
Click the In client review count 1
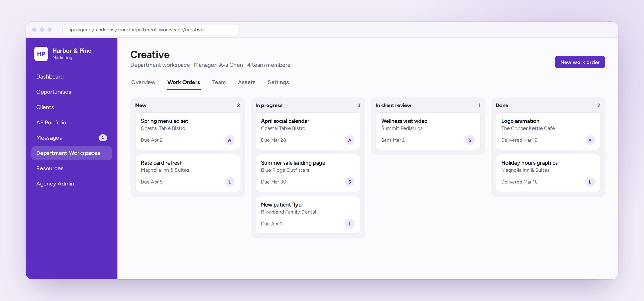479,105
